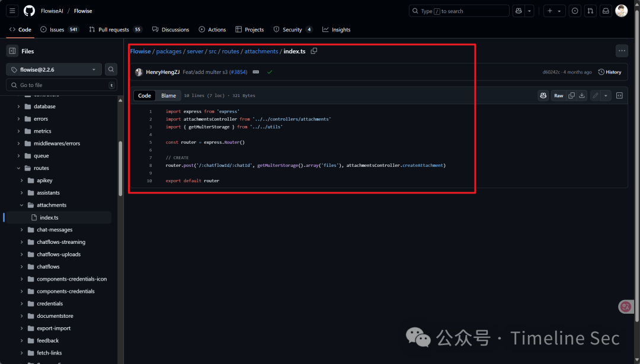Open the chatflows-streaming folder
The width and height of the screenshot is (640, 364).
click(61, 242)
